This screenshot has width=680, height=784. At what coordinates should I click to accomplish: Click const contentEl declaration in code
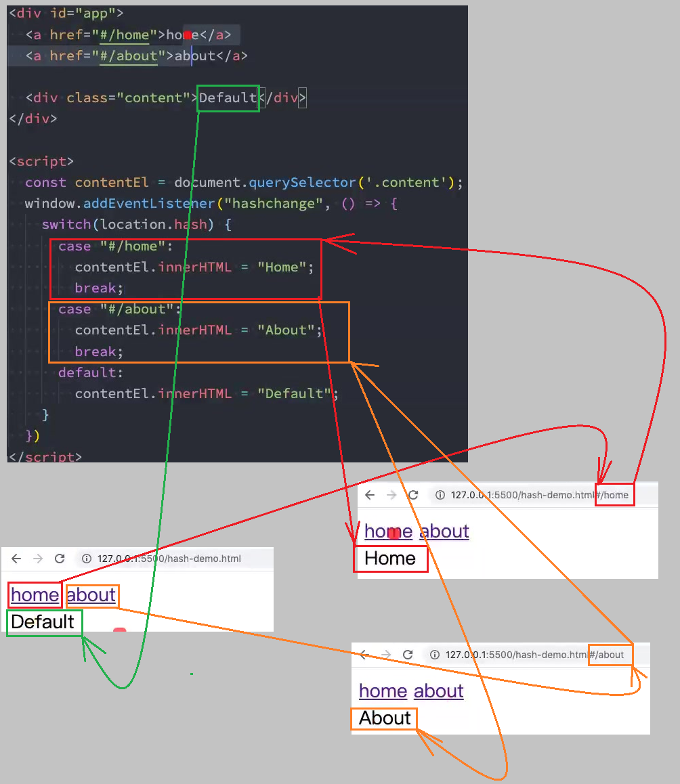click(x=87, y=183)
